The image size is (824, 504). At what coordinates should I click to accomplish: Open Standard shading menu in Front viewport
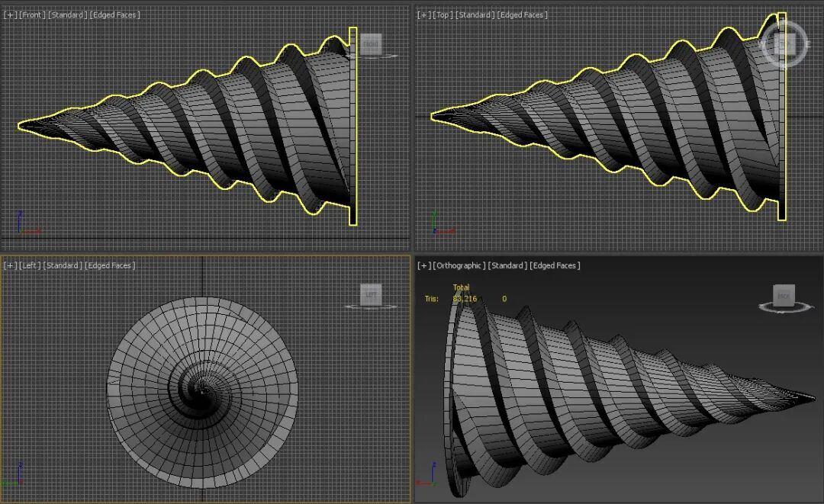68,14
